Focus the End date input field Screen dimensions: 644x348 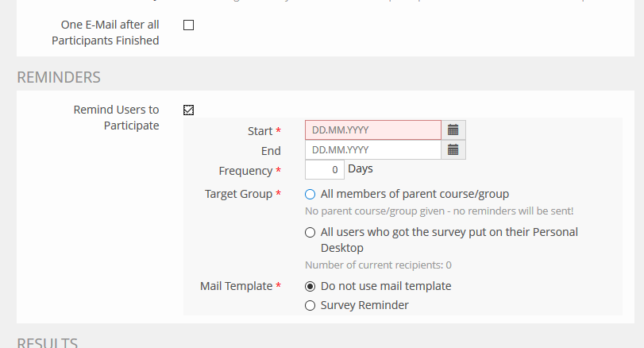[372, 150]
